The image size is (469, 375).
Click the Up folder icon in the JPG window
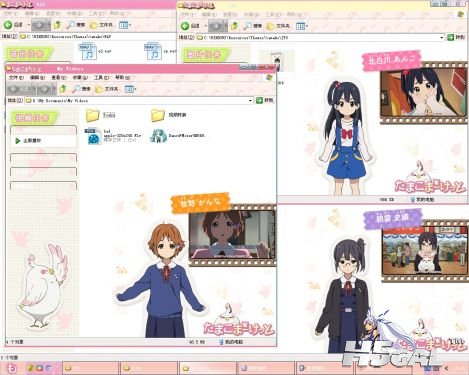(235, 26)
